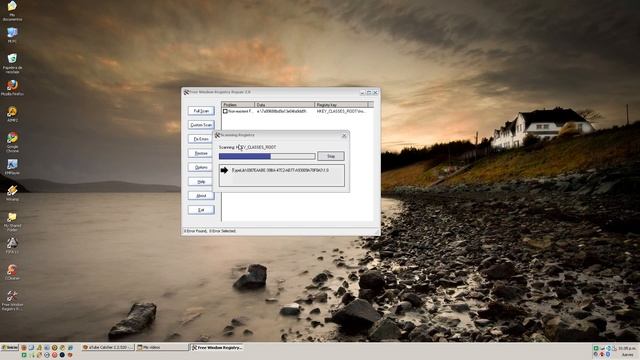Sort by the Problem column header
Screen dimensions: 640x360
238,105
